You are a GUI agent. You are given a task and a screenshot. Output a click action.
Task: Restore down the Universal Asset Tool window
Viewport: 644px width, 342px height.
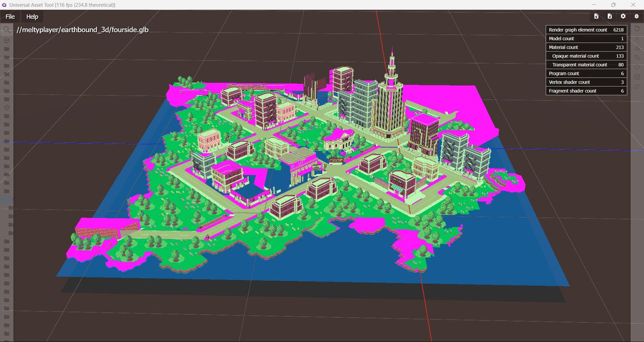613,5
